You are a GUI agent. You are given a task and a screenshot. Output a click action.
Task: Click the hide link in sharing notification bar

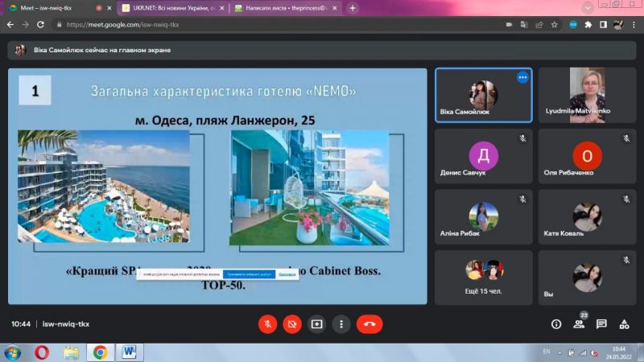[287, 274]
